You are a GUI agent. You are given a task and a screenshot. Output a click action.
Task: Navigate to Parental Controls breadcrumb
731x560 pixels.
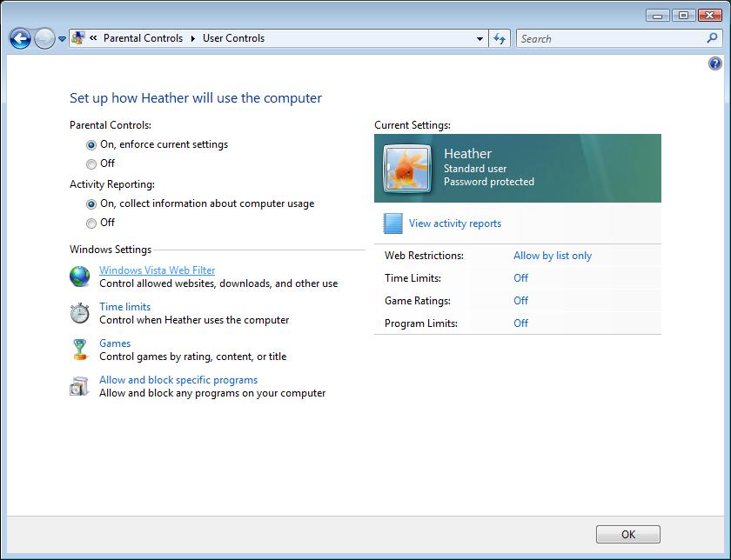[143, 38]
